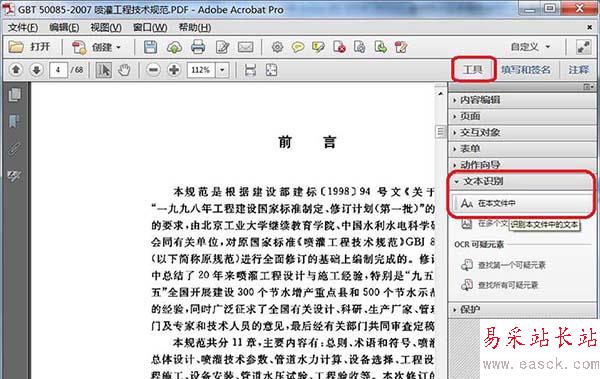Open the 创建 create dropdown
The image size is (600, 379).
pos(96,47)
